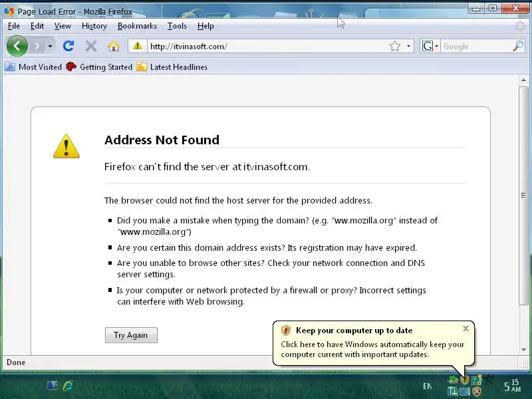Click the status bar resize grip

tap(525, 364)
